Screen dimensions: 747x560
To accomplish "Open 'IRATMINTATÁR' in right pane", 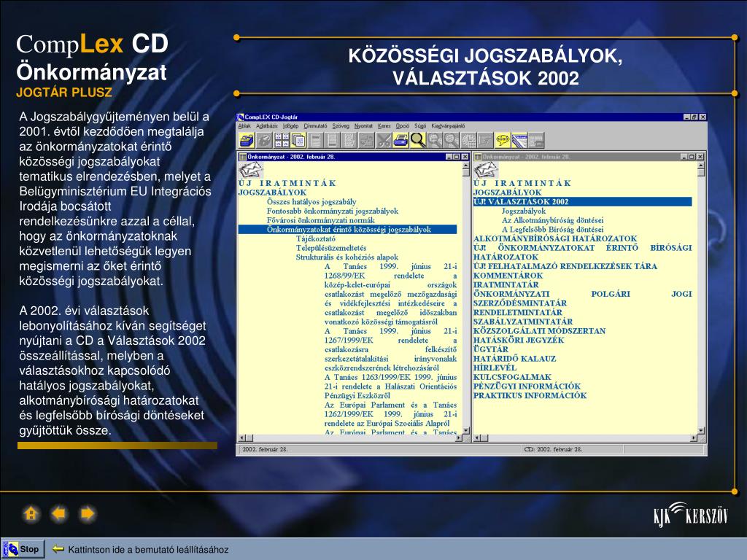I will point(506,285).
